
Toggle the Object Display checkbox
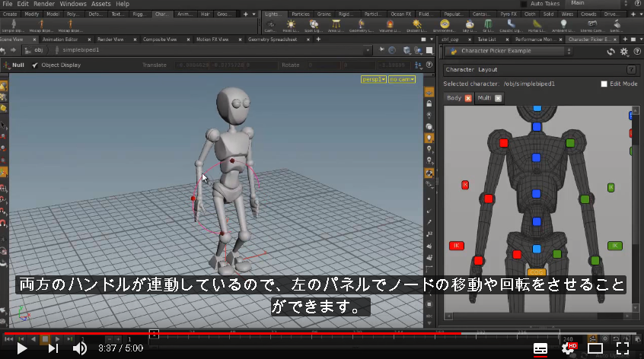click(x=35, y=65)
